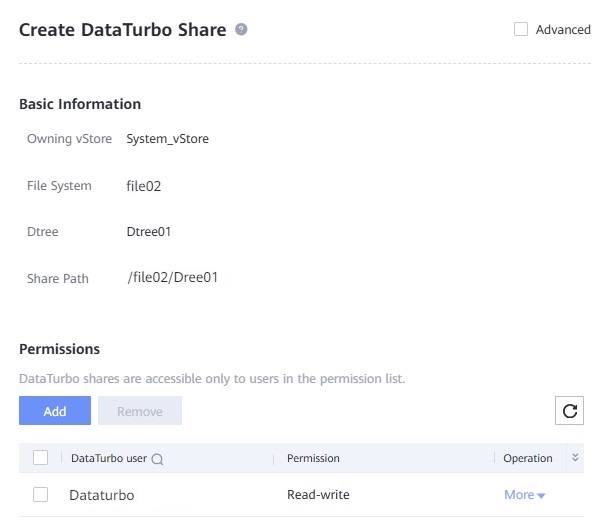
Task: Click the arrow next to More
Action: (541, 496)
